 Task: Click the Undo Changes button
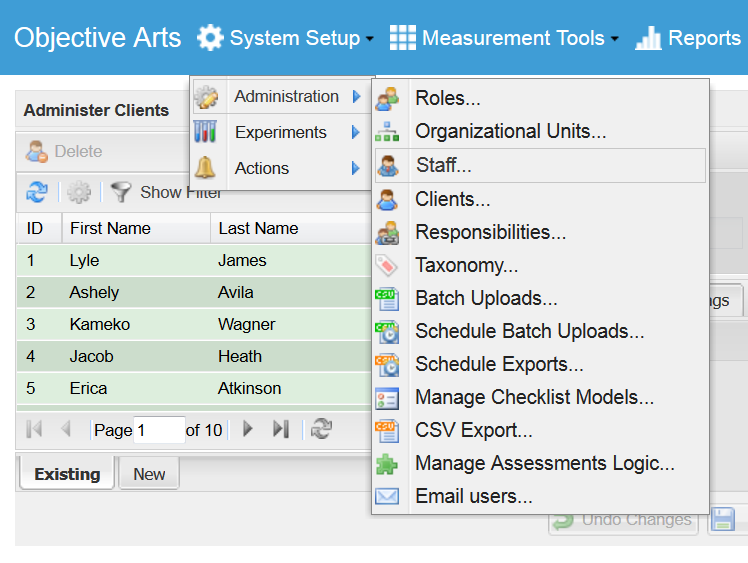[x=624, y=520]
